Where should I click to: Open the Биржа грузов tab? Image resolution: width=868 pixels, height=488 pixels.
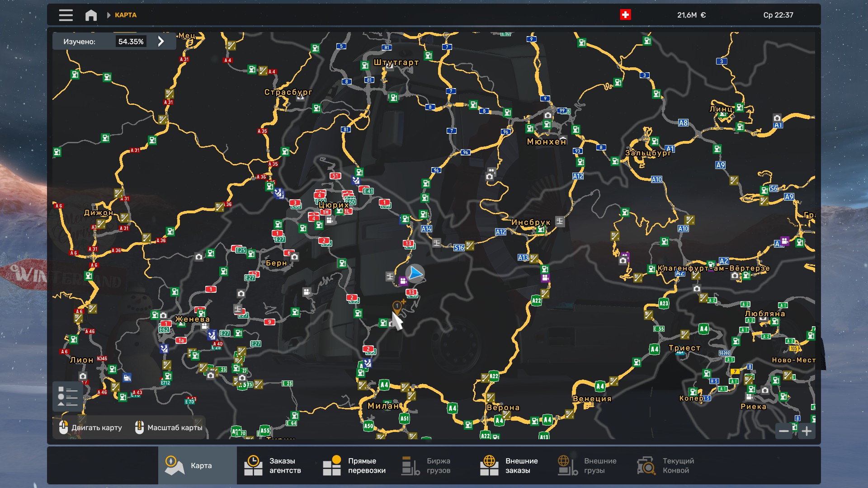pos(434,465)
